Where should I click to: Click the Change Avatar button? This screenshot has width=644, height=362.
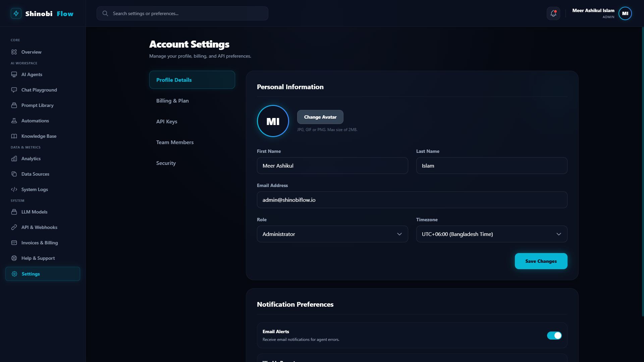(x=320, y=117)
